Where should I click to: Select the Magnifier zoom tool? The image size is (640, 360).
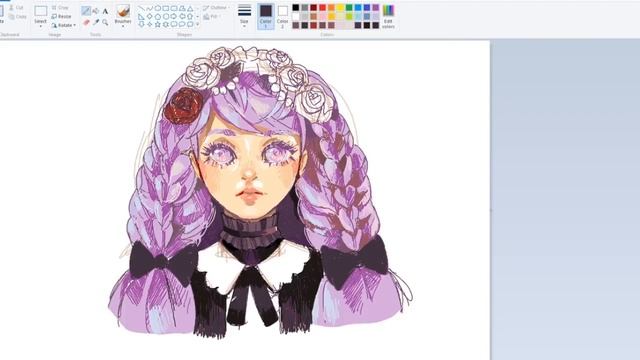point(105,22)
